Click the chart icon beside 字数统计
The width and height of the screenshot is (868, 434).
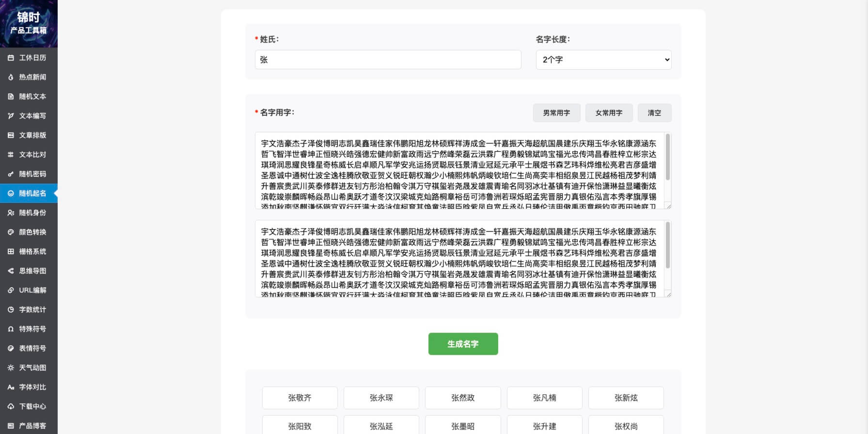coord(11,310)
